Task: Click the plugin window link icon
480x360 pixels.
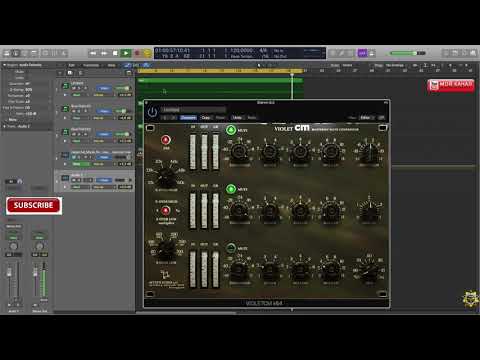Action: pos(381,117)
